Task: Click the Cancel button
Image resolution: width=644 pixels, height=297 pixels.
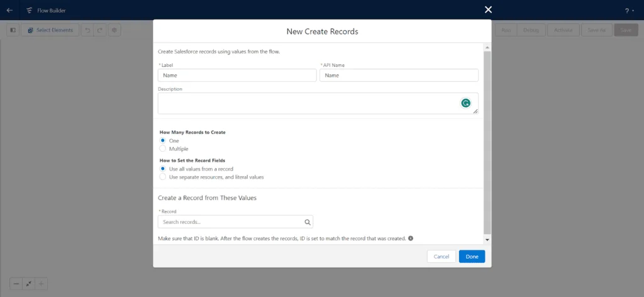Action: pyautogui.click(x=441, y=256)
